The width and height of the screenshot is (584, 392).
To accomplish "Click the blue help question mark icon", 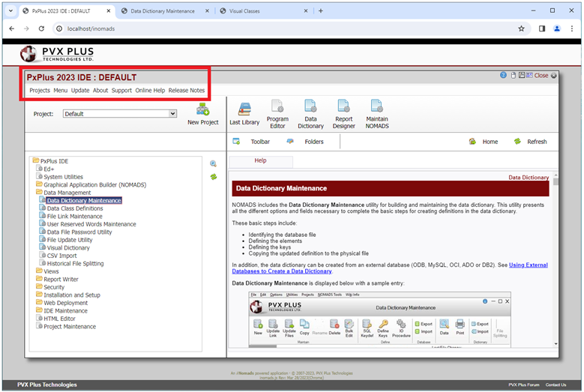I will (x=503, y=75).
